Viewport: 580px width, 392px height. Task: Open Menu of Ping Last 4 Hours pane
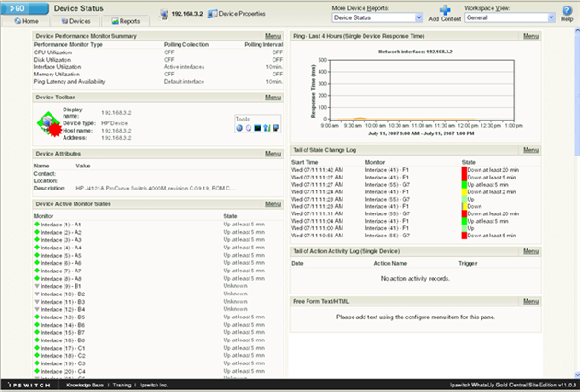pos(530,36)
